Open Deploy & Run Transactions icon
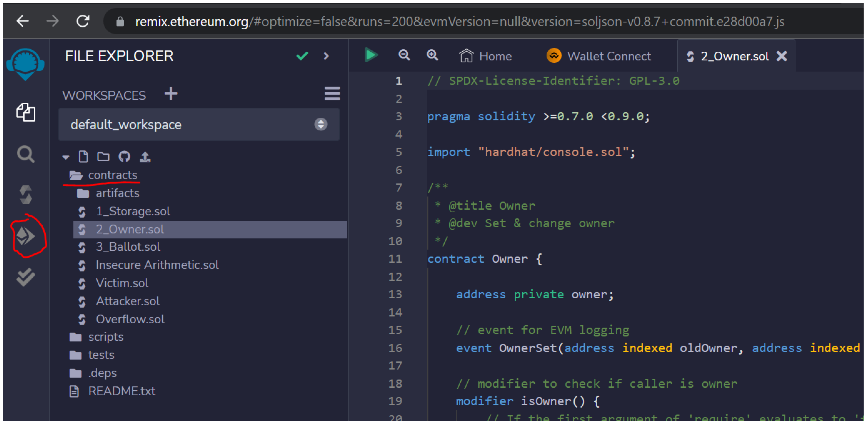 [x=26, y=236]
